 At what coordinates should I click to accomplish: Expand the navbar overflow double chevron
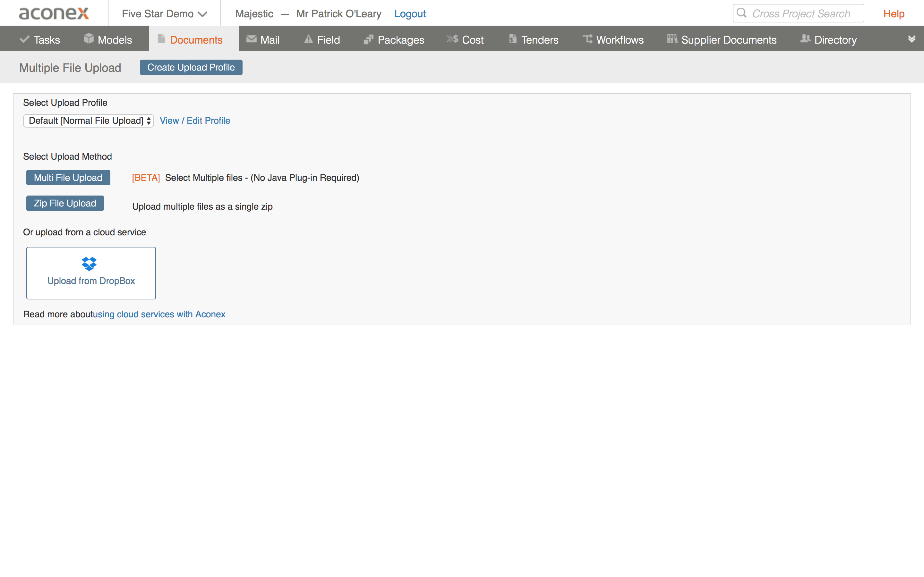(911, 39)
